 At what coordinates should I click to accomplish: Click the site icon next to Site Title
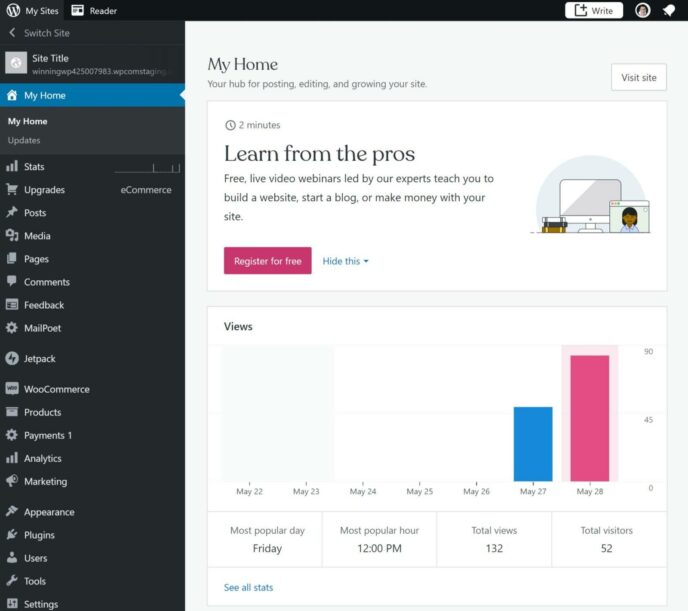point(16,63)
